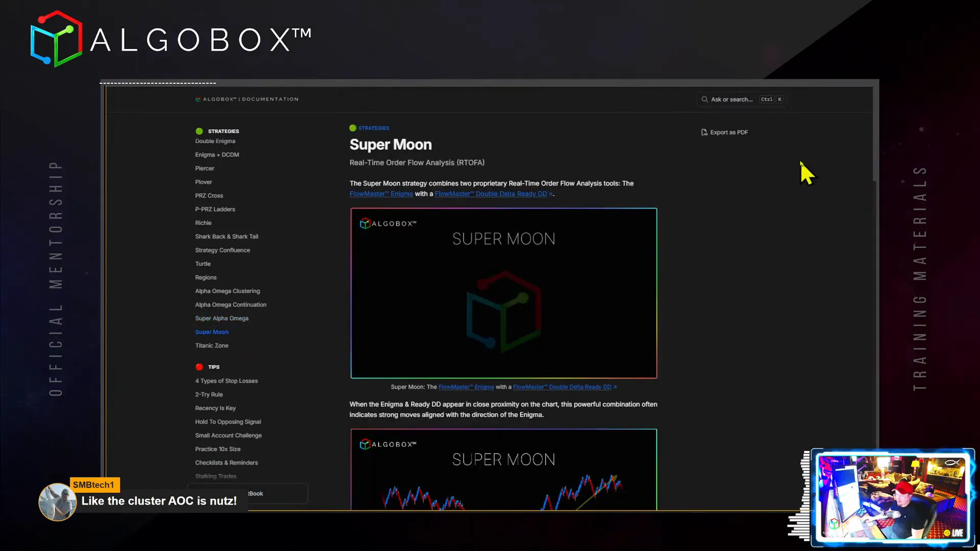This screenshot has height=551, width=980.
Task: Open Alpha Omega Continuation page
Action: 231,305
